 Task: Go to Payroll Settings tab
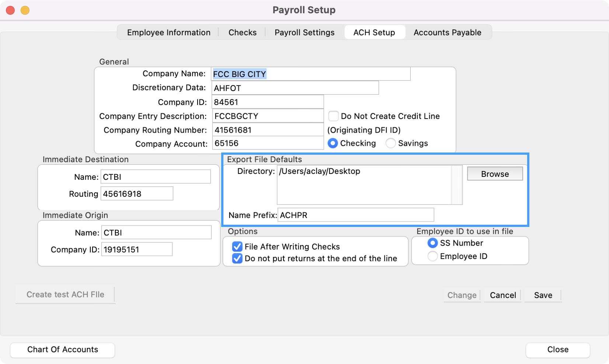(304, 32)
